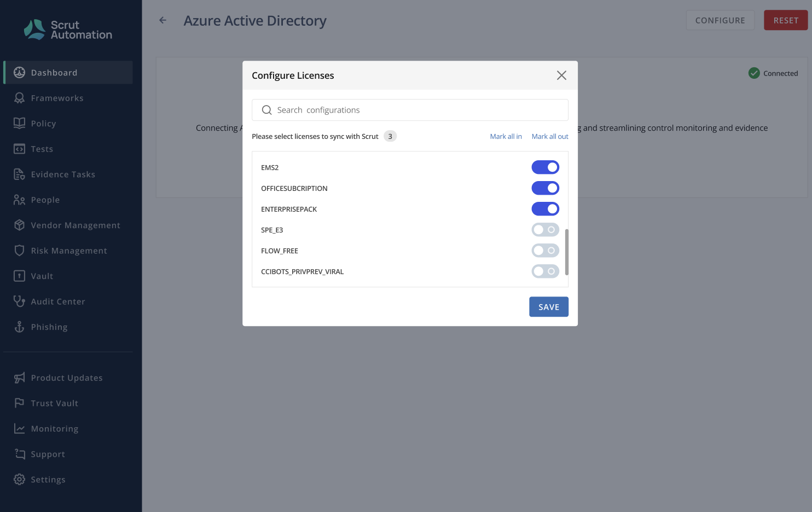
Task: Click the Support icon
Action: click(x=19, y=454)
